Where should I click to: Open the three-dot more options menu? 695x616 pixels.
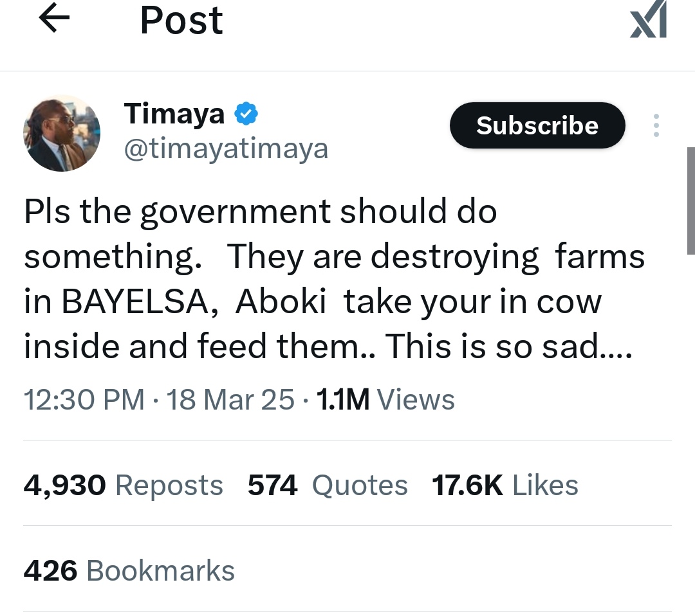pyautogui.click(x=656, y=125)
